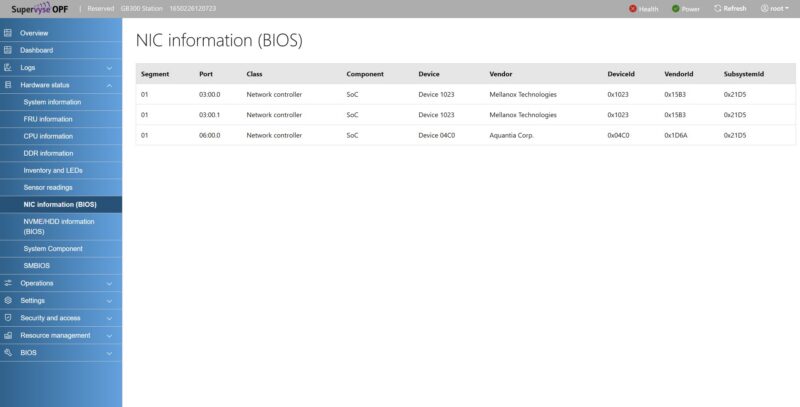Click Mellanox Technologies in 03:00.0 row
The width and height of the screenshot is (800, 407).
(523, 94)
